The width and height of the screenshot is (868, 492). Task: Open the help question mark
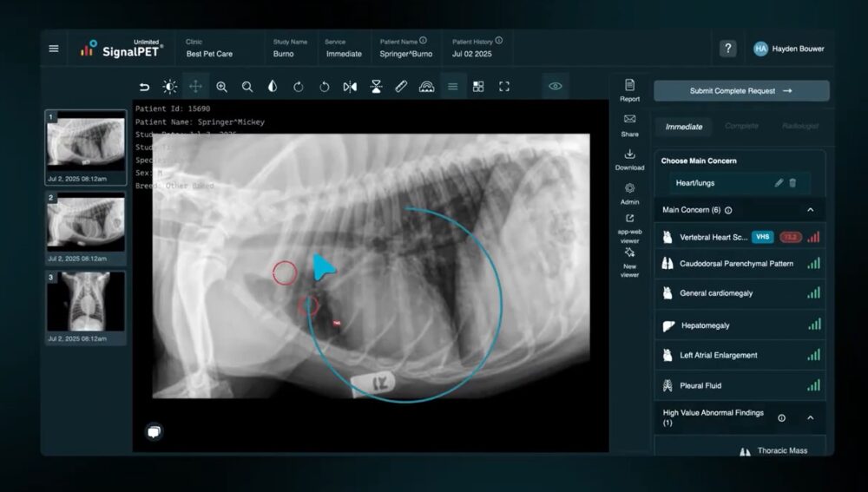(x=728, y=49)
